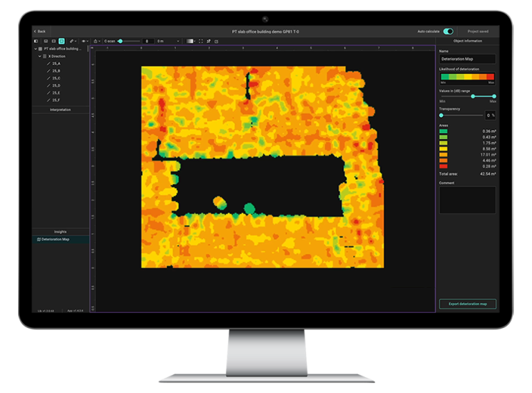Viewport: 532px width, 393px height.
Task: Edit the Name field Deterioration Map
Action: pyautogui.click(x=467, y=59)
